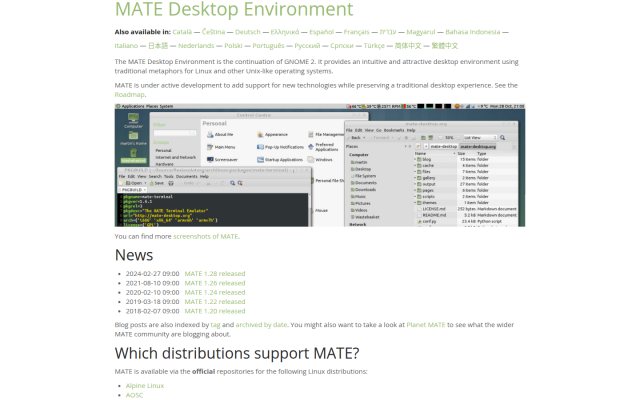
Task: Open the screenshots of MATE link
Action: click(206, 236)
